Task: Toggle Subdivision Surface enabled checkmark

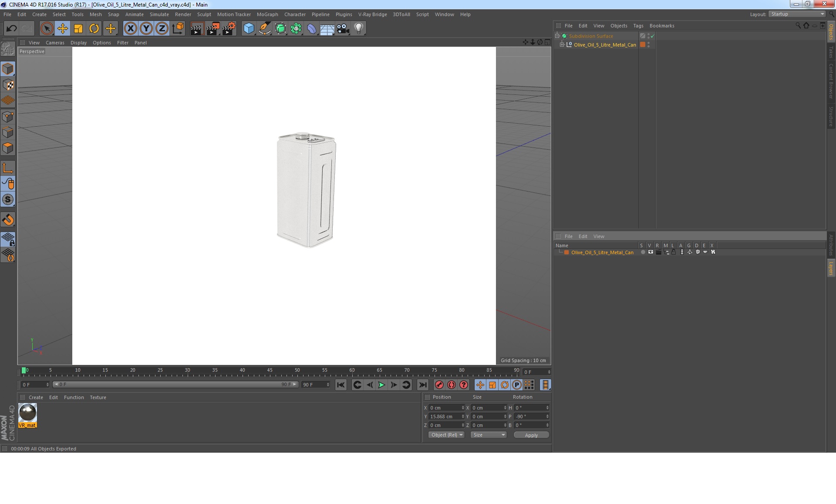Action: pyautogui.click(x=652, y=36)
